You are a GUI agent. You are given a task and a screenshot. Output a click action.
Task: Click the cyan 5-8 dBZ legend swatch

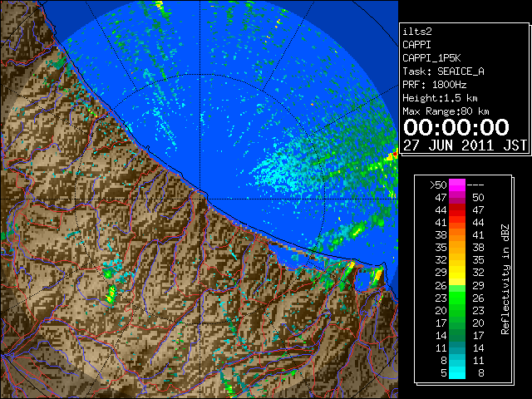pyautogui.click(x=457, y=372)
